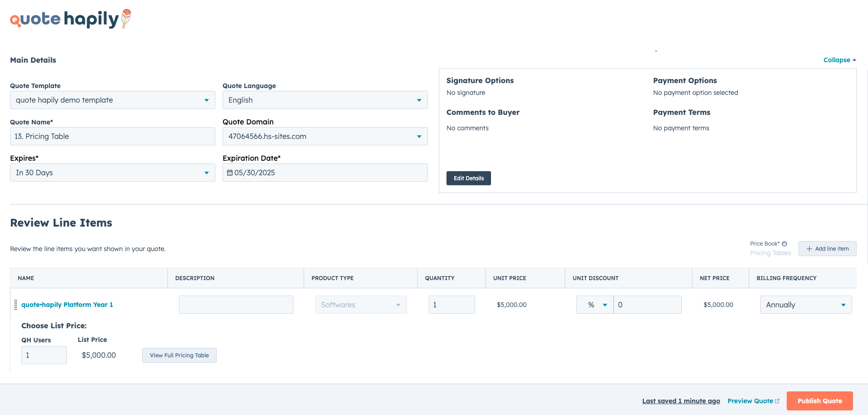Click the $5,000.00 list price value

point(99,355)
